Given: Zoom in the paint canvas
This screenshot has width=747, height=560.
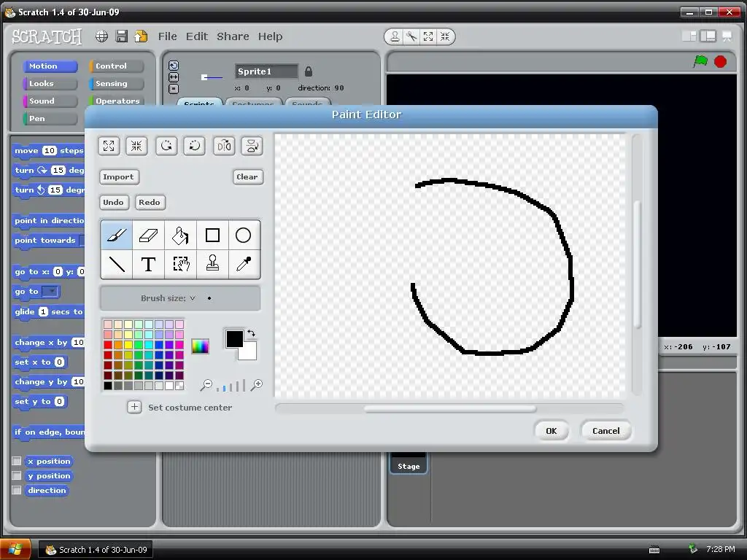Looking at the screenshot, I should 257,385.
